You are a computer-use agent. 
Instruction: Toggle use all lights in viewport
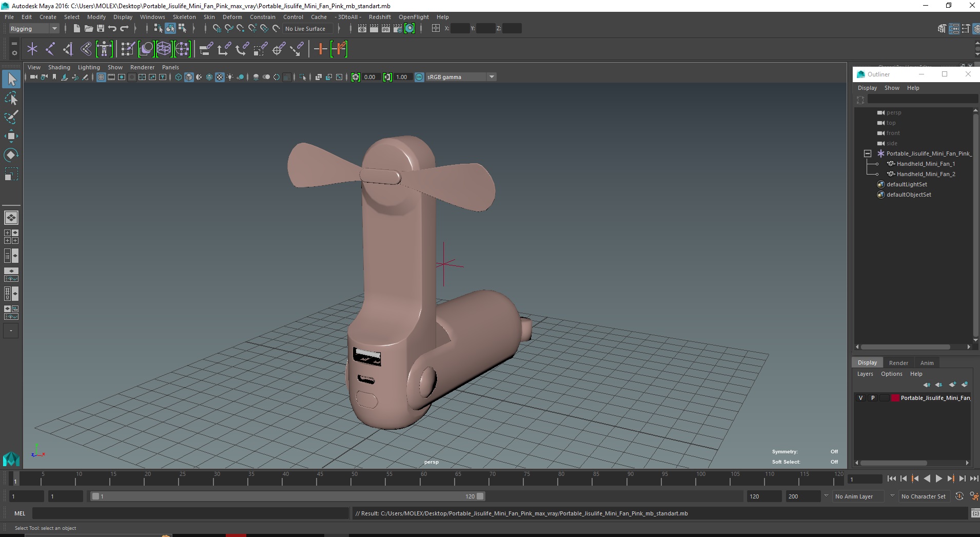(x=230, y=77)
